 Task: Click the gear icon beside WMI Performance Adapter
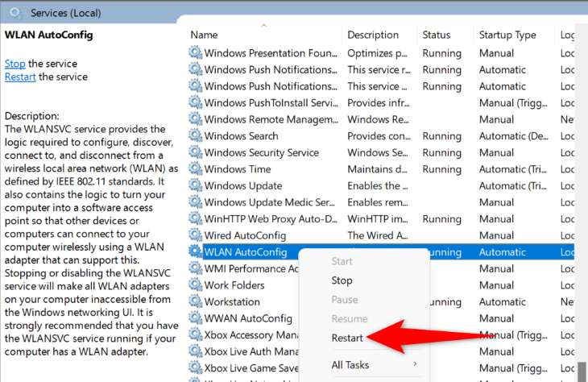pos(196,268)
